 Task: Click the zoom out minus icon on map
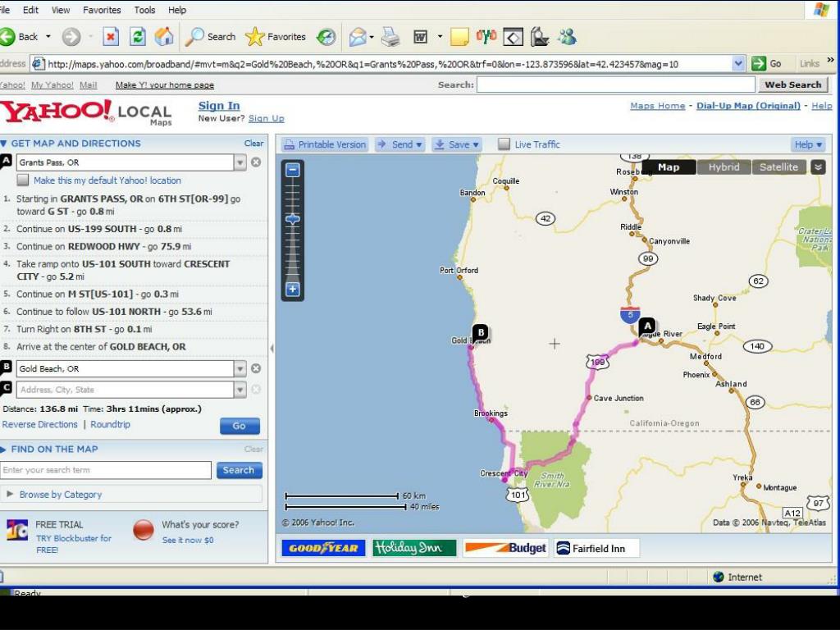click(293, 171)
